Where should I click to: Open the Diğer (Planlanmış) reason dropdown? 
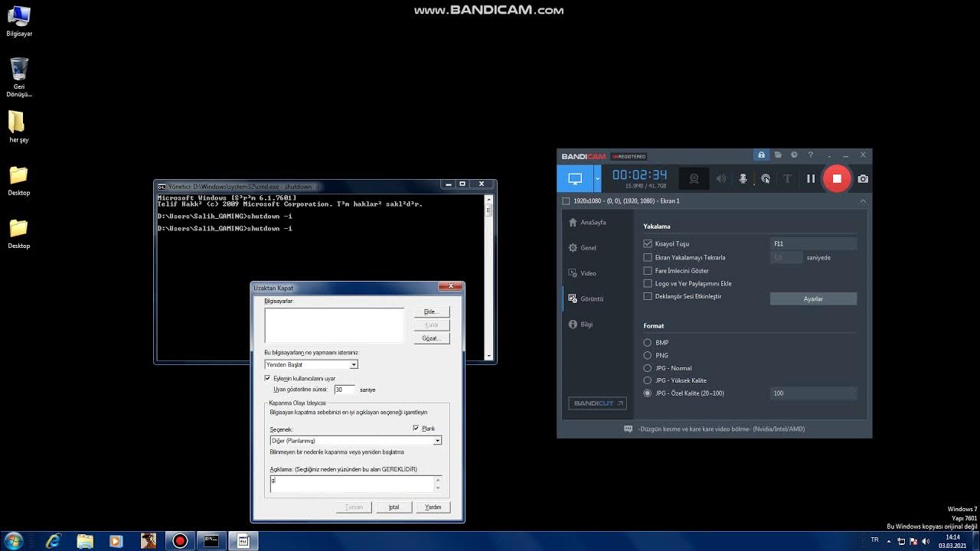[356, 441]
